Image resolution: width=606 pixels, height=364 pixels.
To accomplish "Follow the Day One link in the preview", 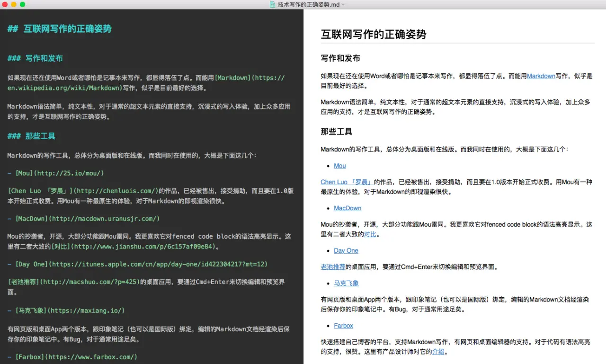I will (346, 250).
